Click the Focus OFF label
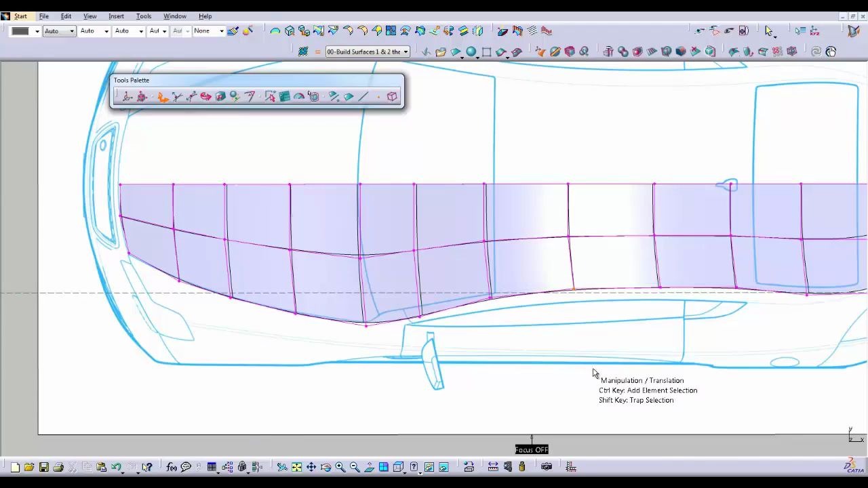This screenshot has width=868, height=488. tap(532, 449)
